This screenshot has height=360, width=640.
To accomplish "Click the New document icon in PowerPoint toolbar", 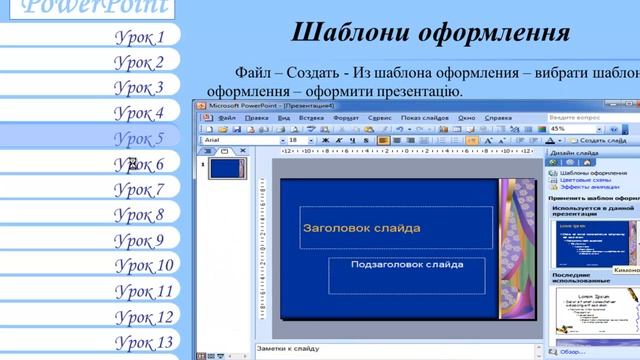I will click(209, 129).
